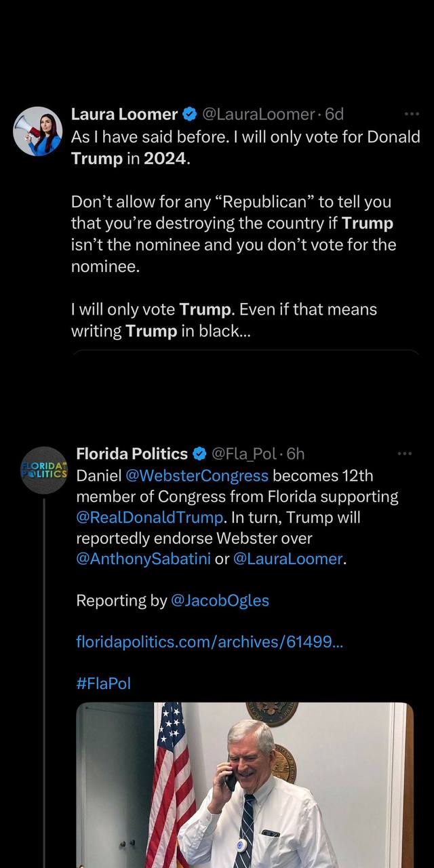Click the 6h timestamp on Florida Politics tweet
This screenshot has height=868, width=434.
pyautogui.click(x=296, y=454)
